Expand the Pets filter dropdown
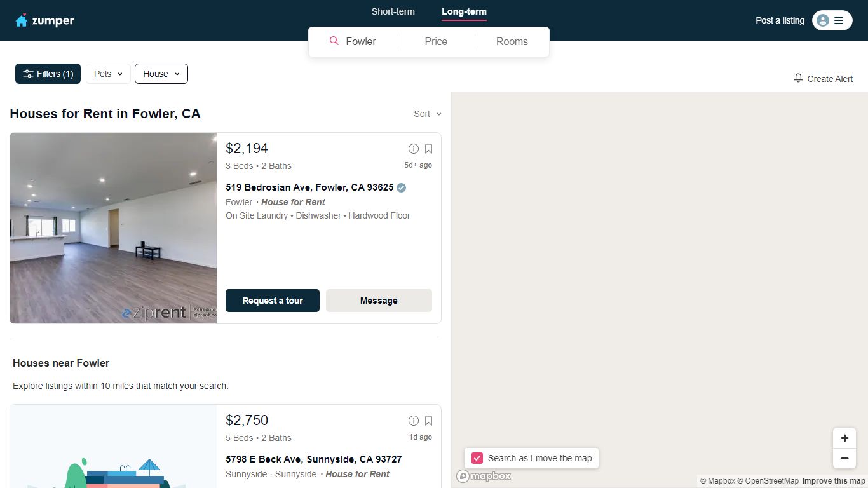This screenshot has width=868, height=488. 108,74
